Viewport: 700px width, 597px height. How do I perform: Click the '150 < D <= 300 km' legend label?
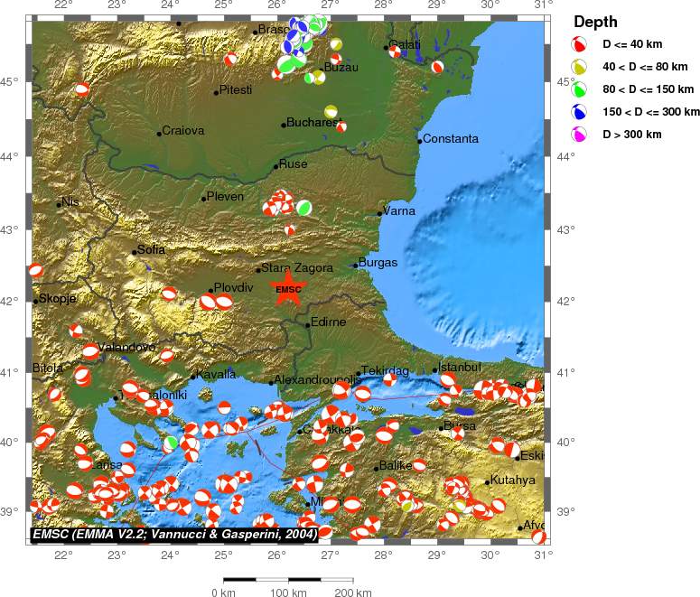[651, 112]
